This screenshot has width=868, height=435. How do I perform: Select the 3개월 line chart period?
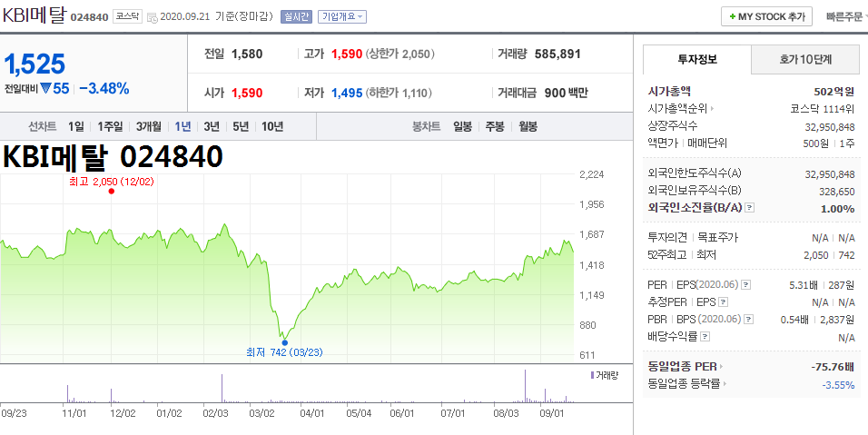click(x=148, y=127)
